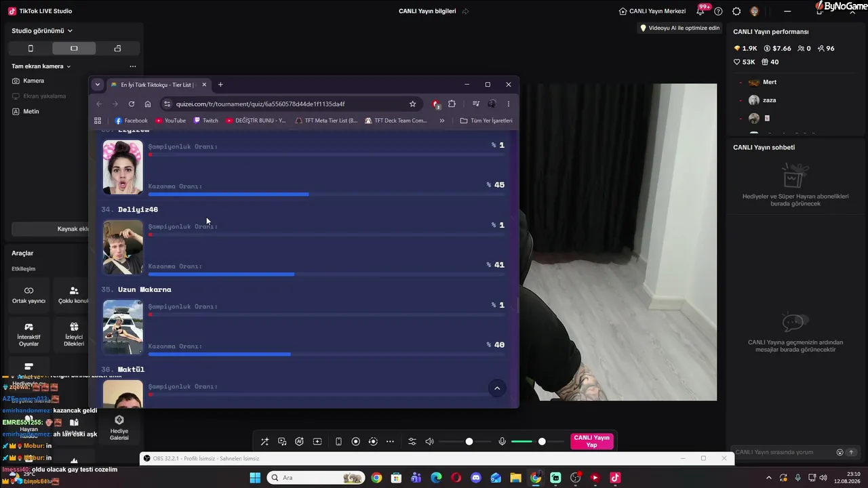Open TikTok LIVE Studio settings
The image size is (868, 488).
(x=736, y=12)
